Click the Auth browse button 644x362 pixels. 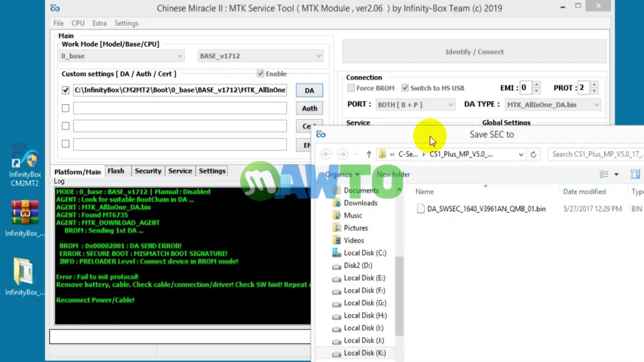click(309, 109)
